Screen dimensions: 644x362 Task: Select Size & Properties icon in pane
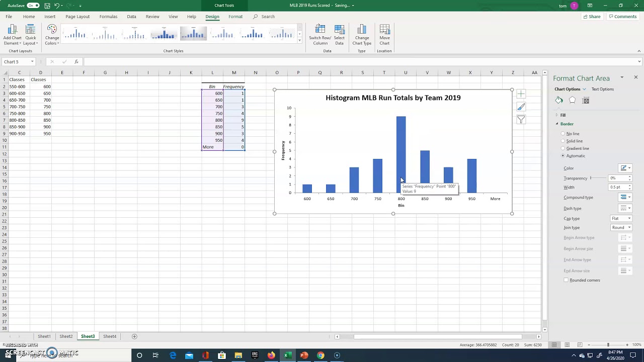coord(586,101)
